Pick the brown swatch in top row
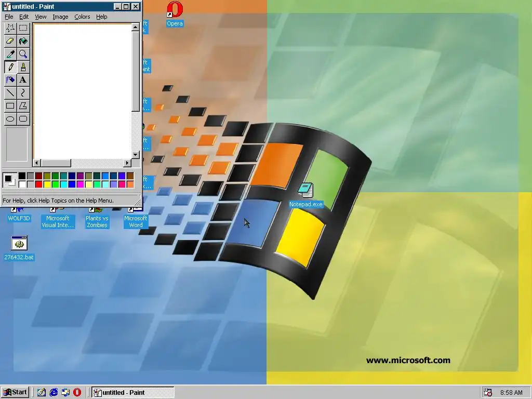This screenshot has width=532, height=399. pos(130,176)
